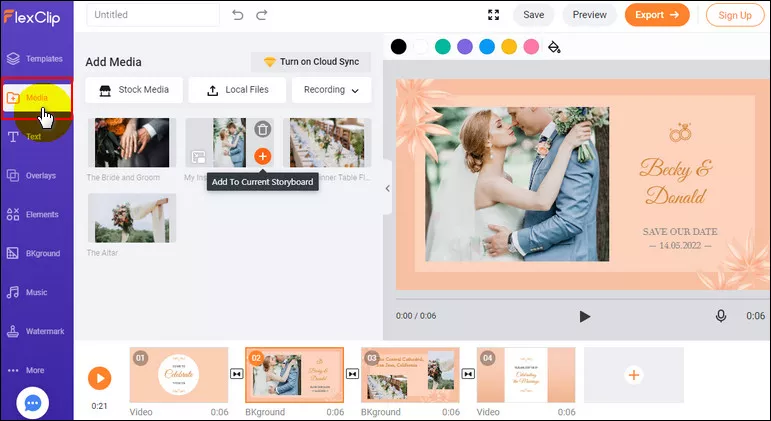Open the Music sidebar section
The image size is (771, 421).
(28, 292)
